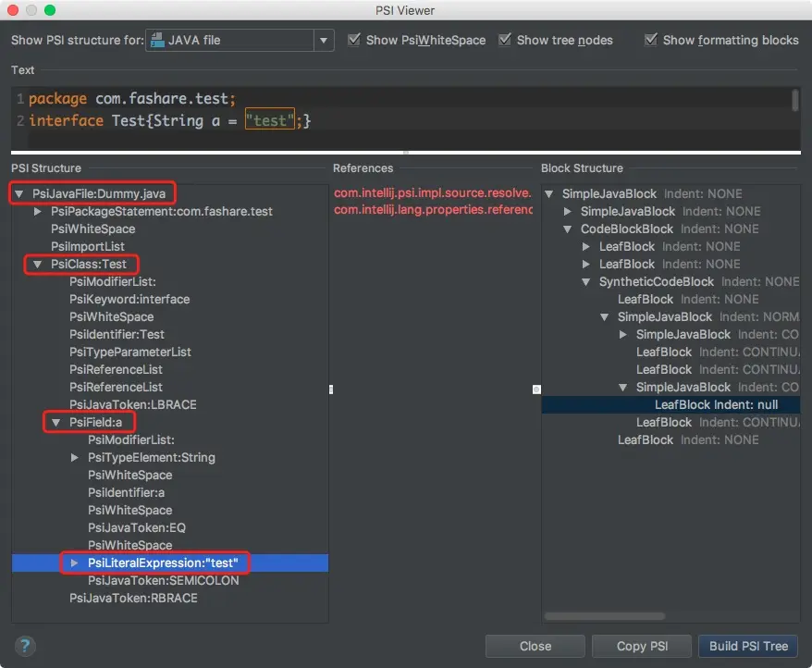This screenshot has width=812, height=668.
Task: Collapse the CodeBlockBlock node
Action: [568, 229]
